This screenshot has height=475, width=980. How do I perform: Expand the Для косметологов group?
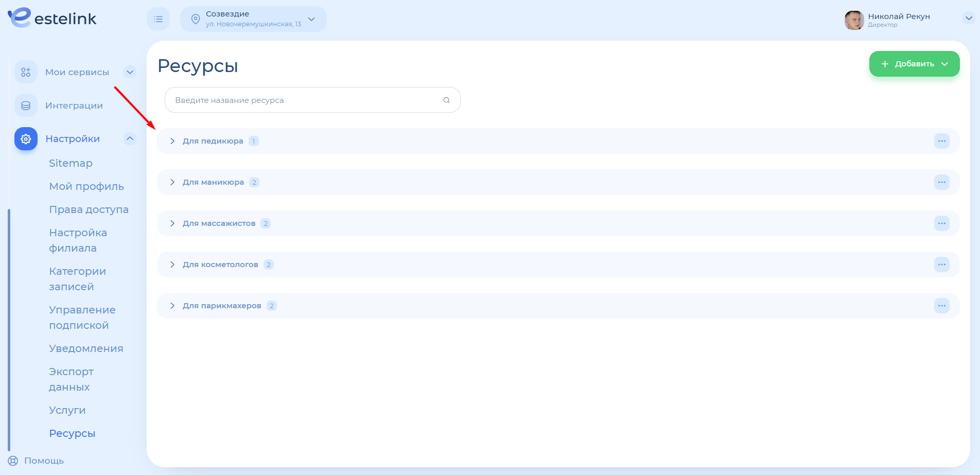click(x=172, y=265)
